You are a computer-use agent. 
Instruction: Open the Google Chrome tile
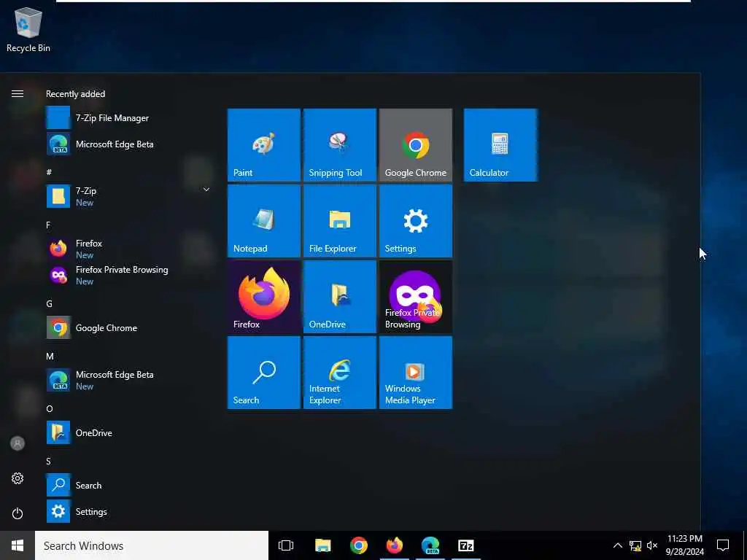click(x=415, y=145)
